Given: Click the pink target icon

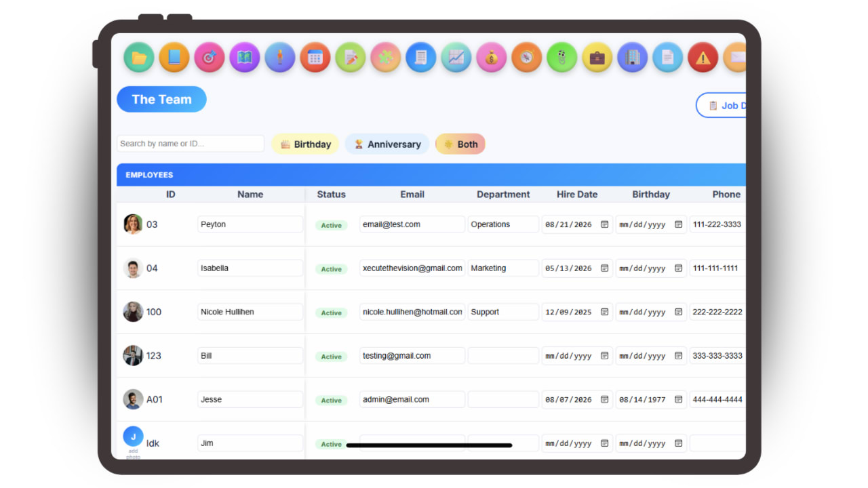Looking at the screenshot, I should coord(210,58).
